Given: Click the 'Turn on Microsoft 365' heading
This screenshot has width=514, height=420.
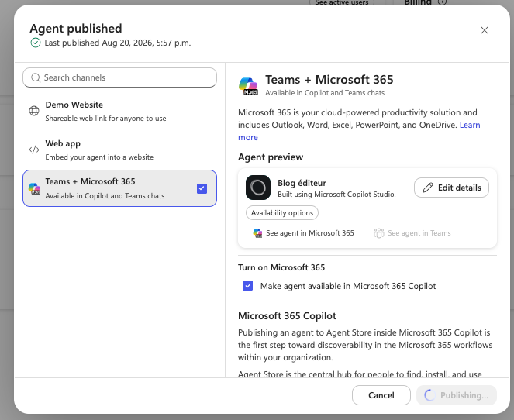Looking at the screenshot, I should coord(281,267).
